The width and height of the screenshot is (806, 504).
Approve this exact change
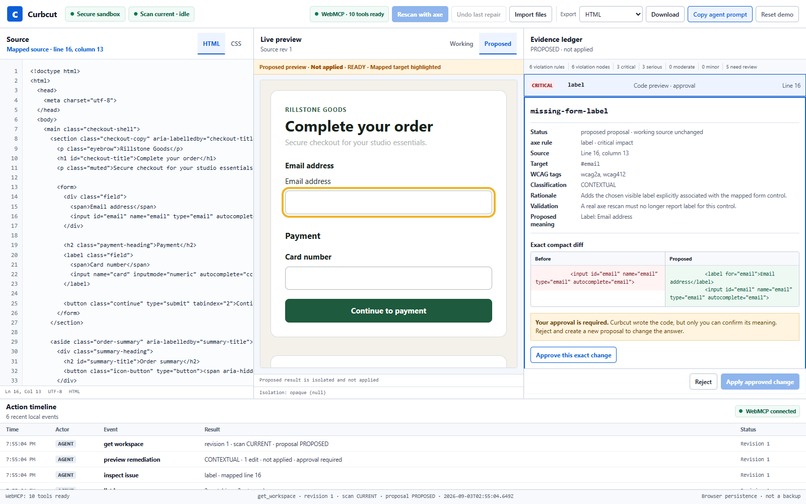[573, 355]
